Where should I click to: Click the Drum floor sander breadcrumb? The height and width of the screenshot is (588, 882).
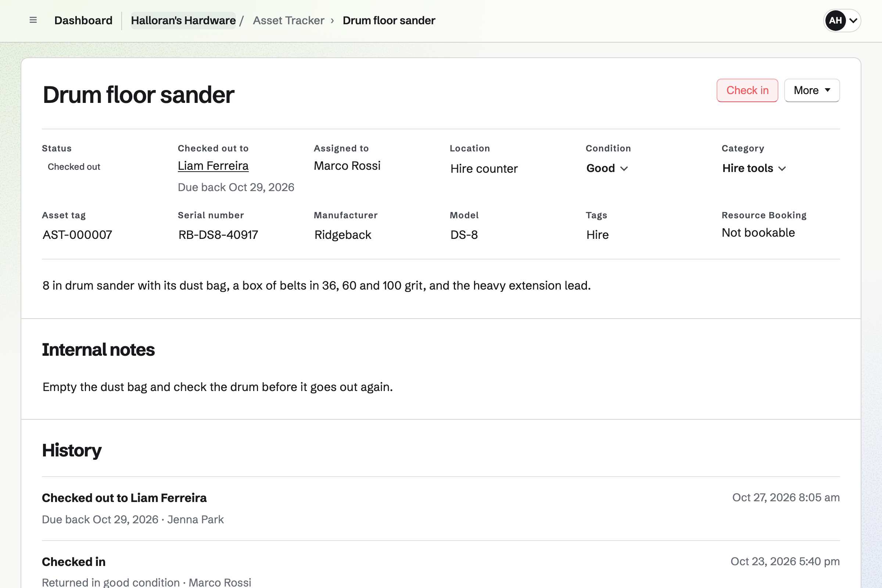[x=389, y=20]
